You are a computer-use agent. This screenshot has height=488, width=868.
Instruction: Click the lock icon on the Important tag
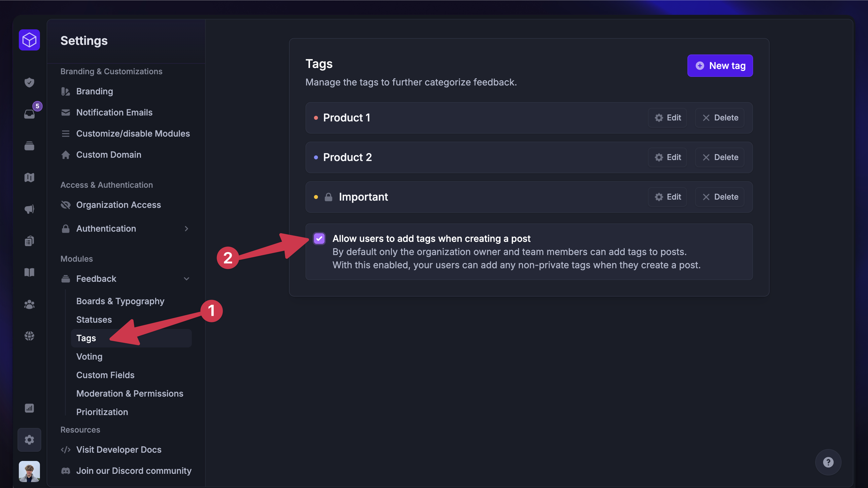328,197
